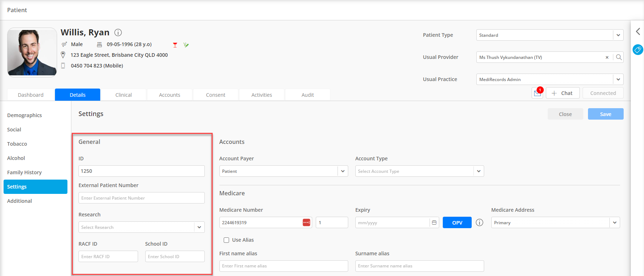Select Family History in the side menu
Viewport: 644px width, 276px height.
point(35,172)
